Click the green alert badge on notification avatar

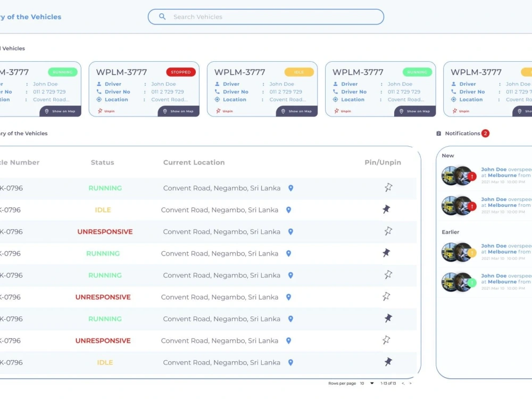(x=472, y=282)
